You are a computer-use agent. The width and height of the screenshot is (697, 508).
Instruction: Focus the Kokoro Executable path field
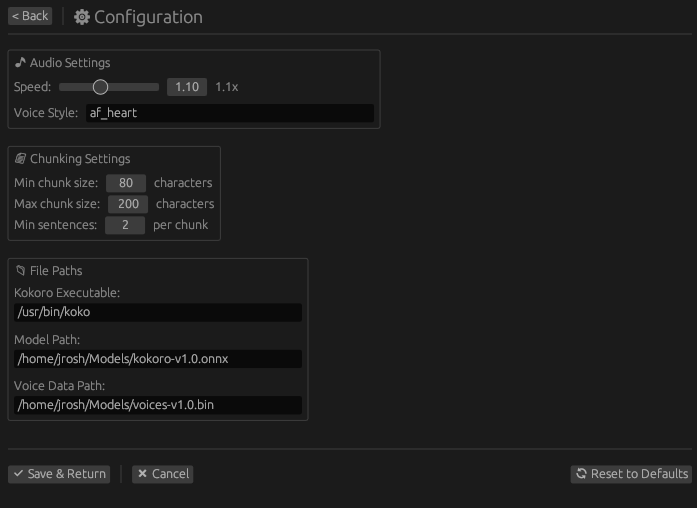(158, 312)
